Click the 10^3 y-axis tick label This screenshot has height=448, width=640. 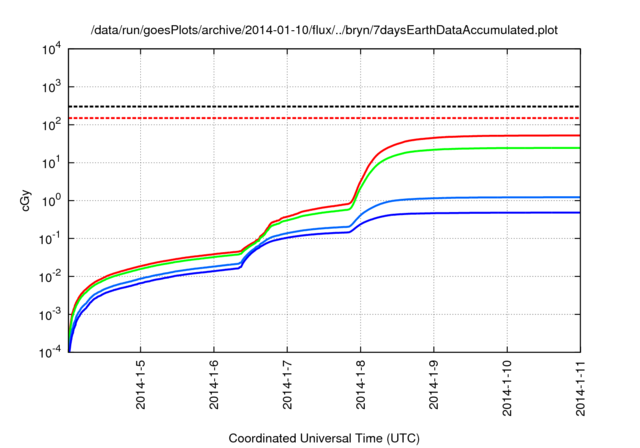pyautogui.click(x=51, y=87)
